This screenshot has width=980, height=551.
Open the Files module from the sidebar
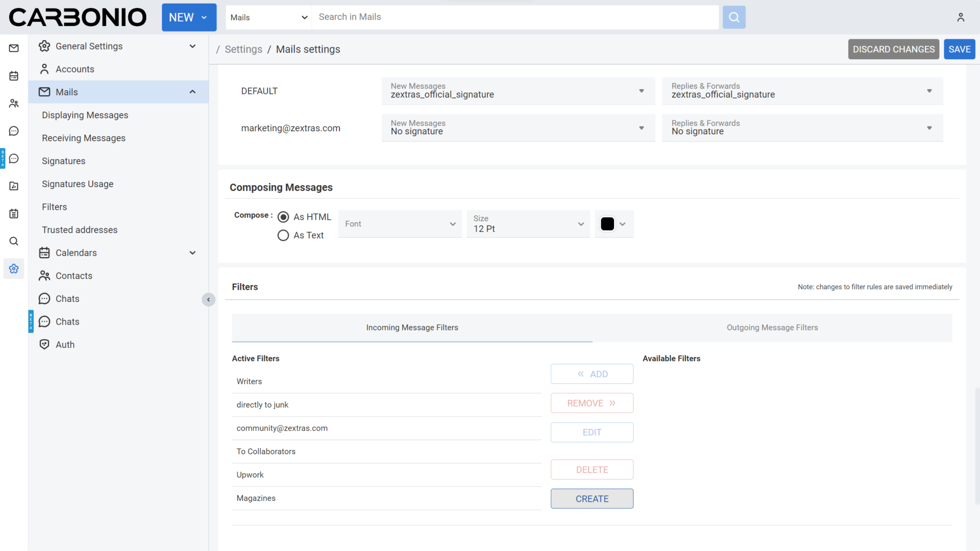(x=14, y=186)
